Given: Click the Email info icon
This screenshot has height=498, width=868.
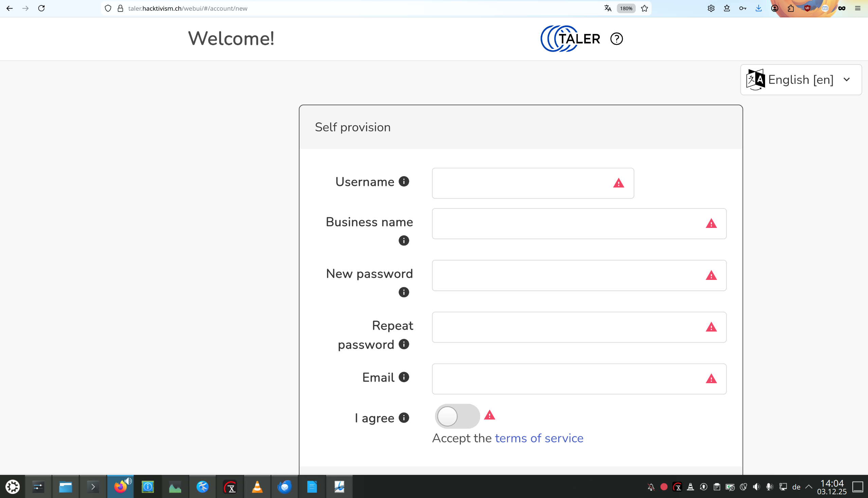Looking at the screenshot, I should (404, 377).
